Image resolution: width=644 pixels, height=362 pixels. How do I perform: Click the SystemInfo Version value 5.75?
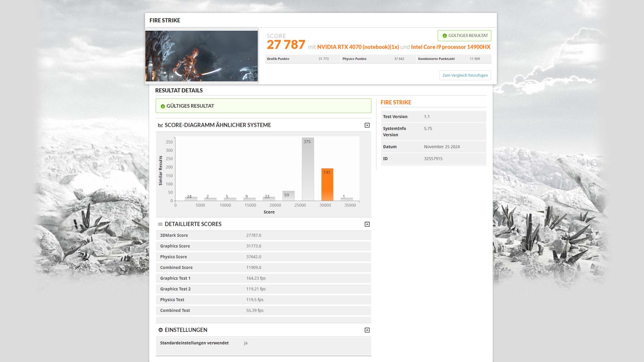click(x=428, y=128)
